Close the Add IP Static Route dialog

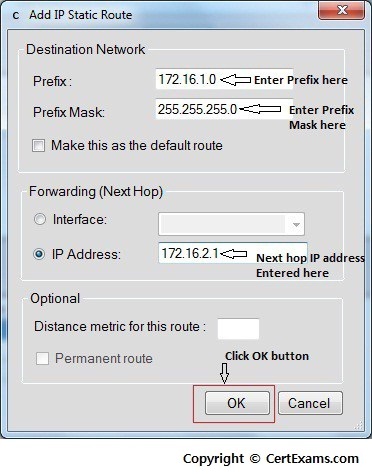click(x=341, y=10)
